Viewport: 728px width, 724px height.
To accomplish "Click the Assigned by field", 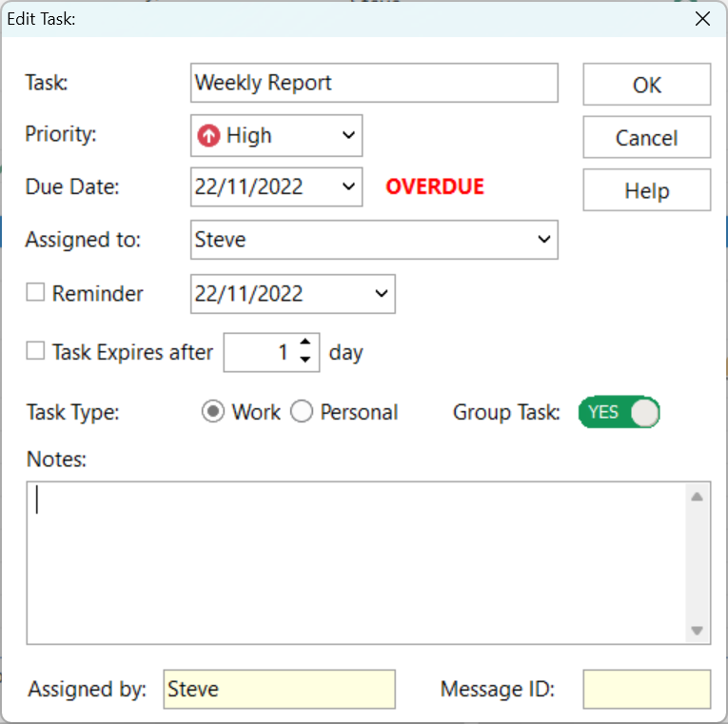I will 280,689.
